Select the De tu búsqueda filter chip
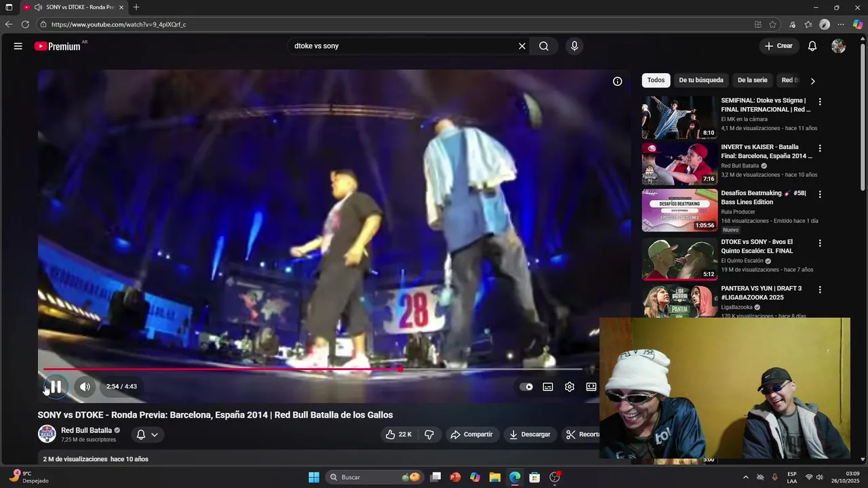The image size is (868, 488). coord(701,80)
